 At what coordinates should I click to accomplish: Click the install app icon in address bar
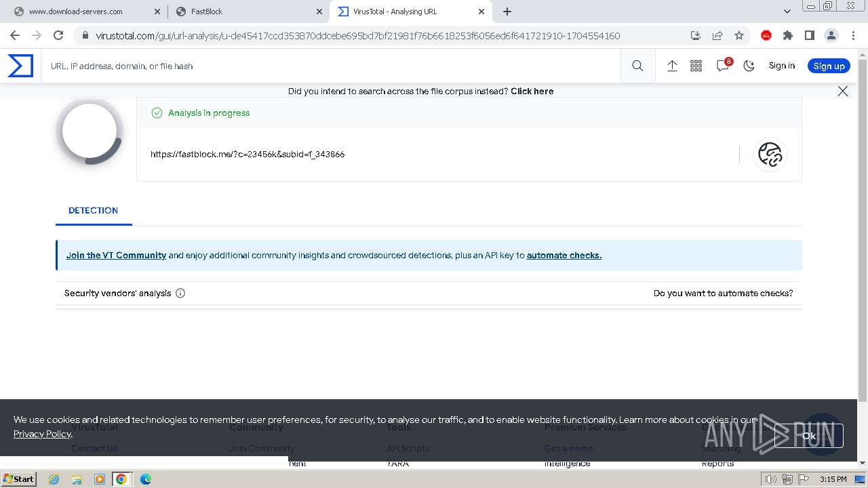tap(696, 35)
